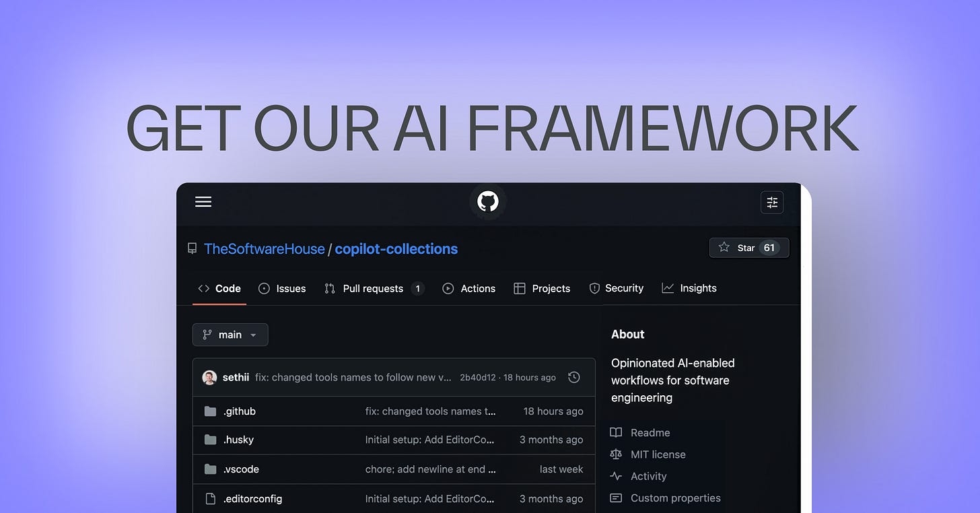Click the GitHub Octocat logo
The height and width of the screenshot is (513, 980).
pyautogui.click(x=488, y=202)
